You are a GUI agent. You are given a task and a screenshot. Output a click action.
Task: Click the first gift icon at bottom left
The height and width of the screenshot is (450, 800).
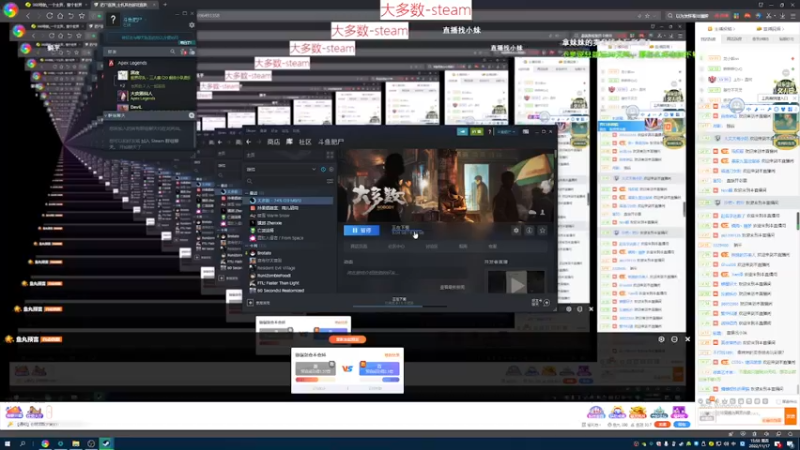coord(14,412)
